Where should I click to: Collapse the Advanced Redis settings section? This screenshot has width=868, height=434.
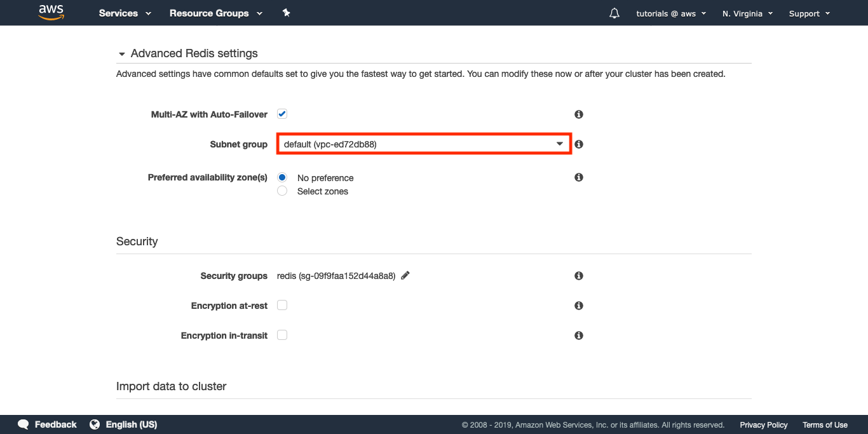[x=122, y=54]
